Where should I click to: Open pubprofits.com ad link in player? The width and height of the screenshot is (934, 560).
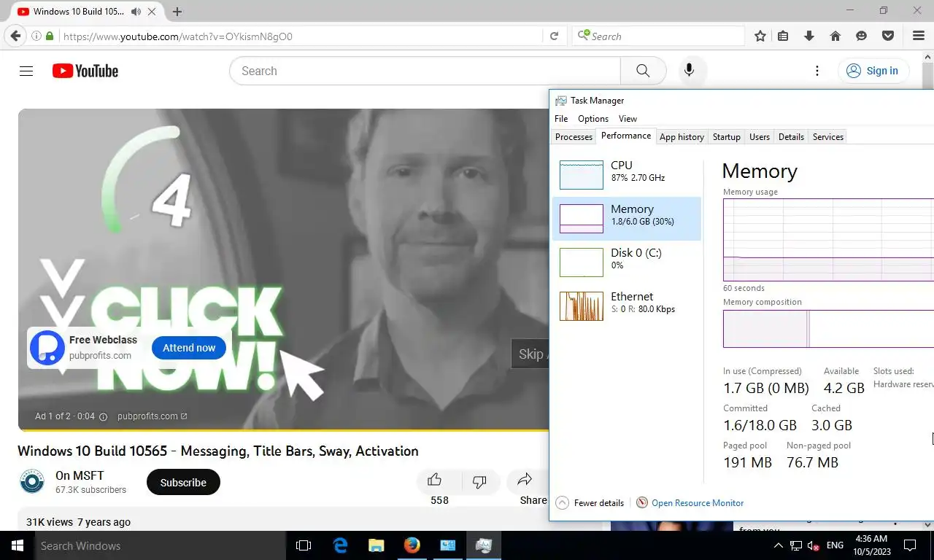152,416
